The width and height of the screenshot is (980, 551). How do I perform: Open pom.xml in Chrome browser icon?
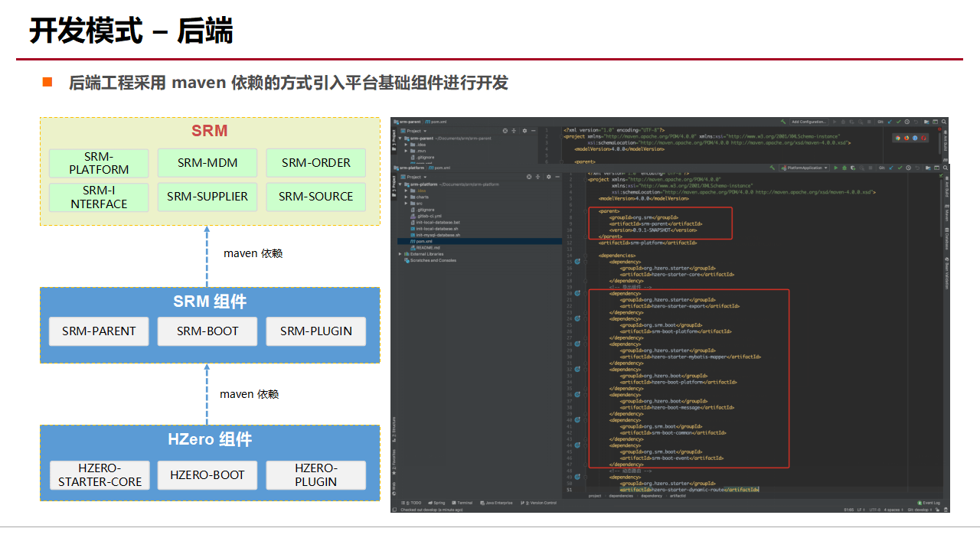897,138
